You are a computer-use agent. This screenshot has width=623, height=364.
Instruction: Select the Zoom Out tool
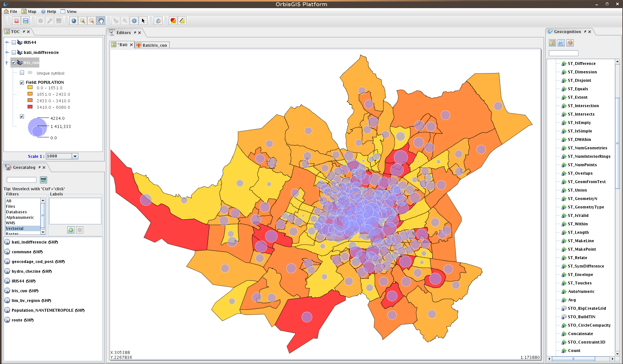(x=92, y=21)
